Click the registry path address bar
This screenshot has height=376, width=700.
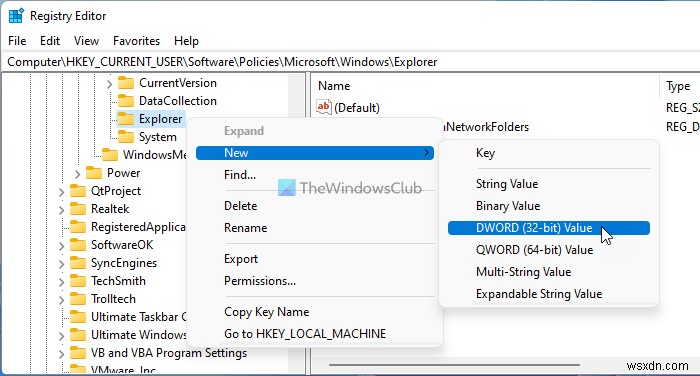350,62
